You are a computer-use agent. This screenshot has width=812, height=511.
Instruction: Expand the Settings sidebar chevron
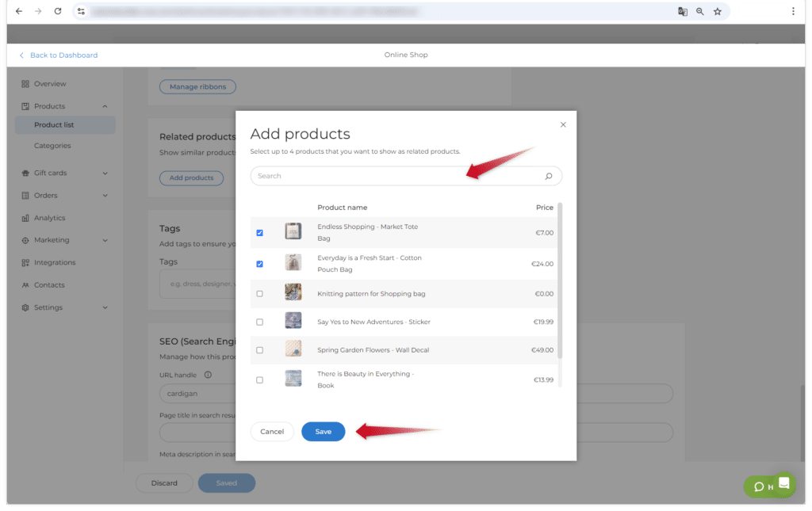click(105, 307)
